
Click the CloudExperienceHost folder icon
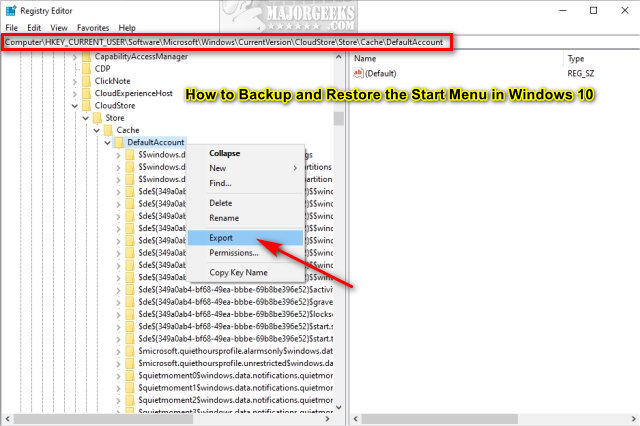[86, 93]
